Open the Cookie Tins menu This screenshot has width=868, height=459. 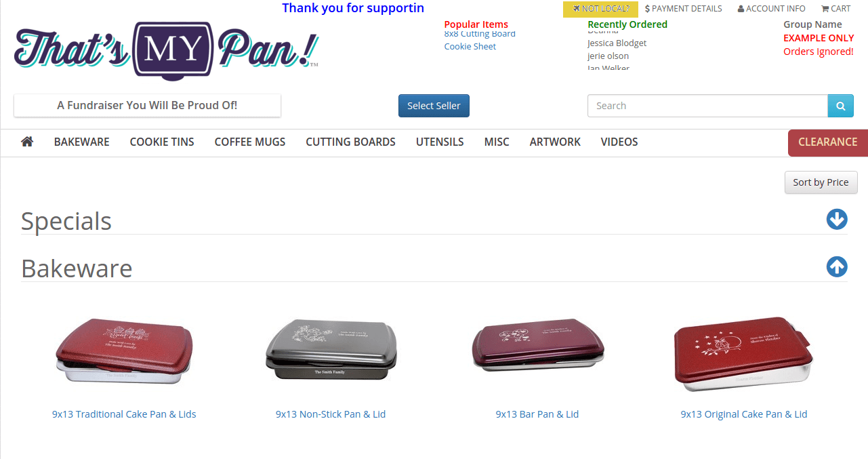[x=162, y=142]
